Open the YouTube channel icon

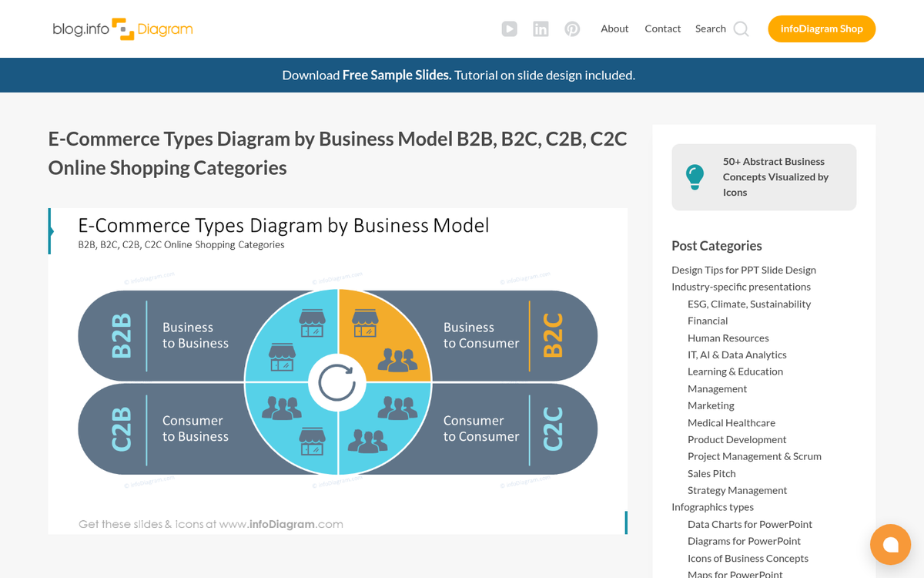pos(510,29)
